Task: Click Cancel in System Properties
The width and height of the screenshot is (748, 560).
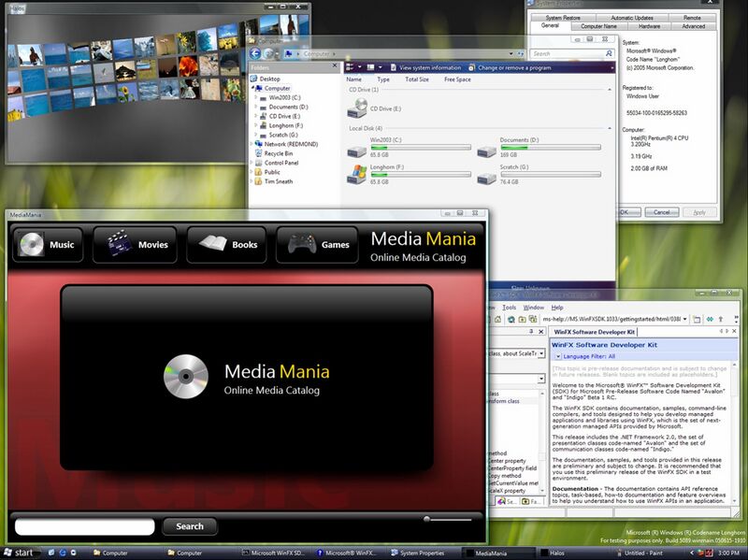Action: pyautogui.click(x=661, y=212)
